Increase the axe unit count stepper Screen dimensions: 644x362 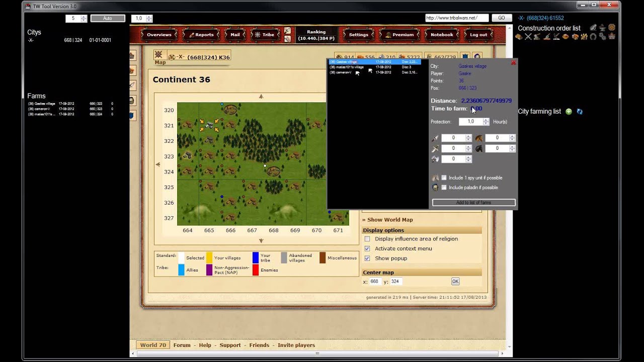tap(468, 157)
